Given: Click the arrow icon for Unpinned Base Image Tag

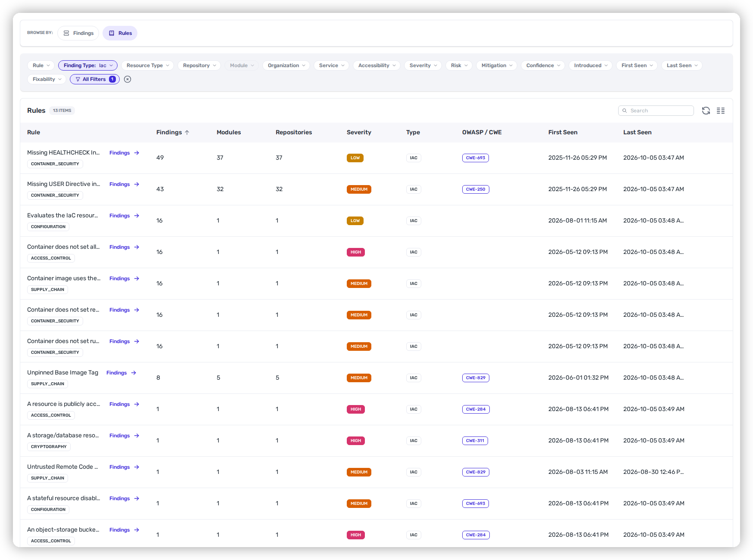Looking at the screenshot, I should click(x=134, y=373).
